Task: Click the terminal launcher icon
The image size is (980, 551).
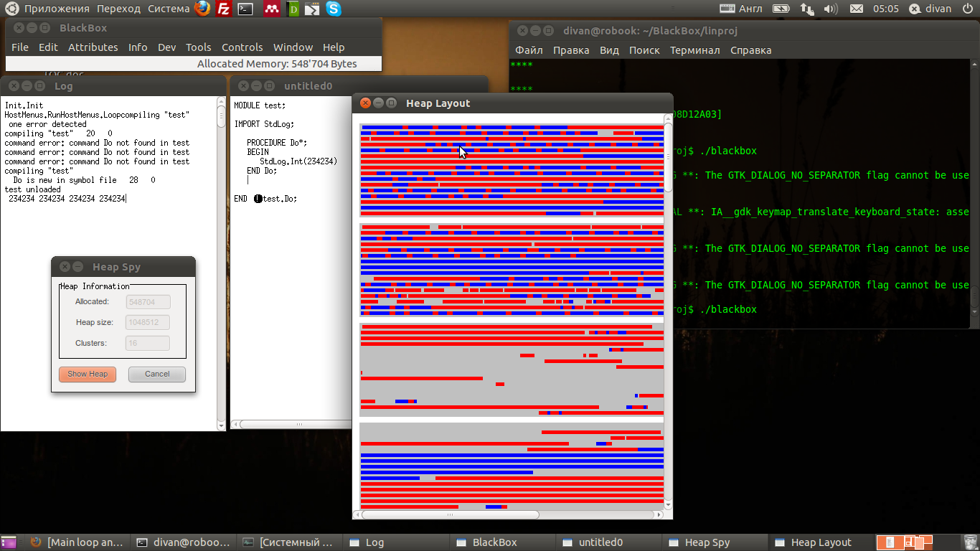Action: point(245,9)
